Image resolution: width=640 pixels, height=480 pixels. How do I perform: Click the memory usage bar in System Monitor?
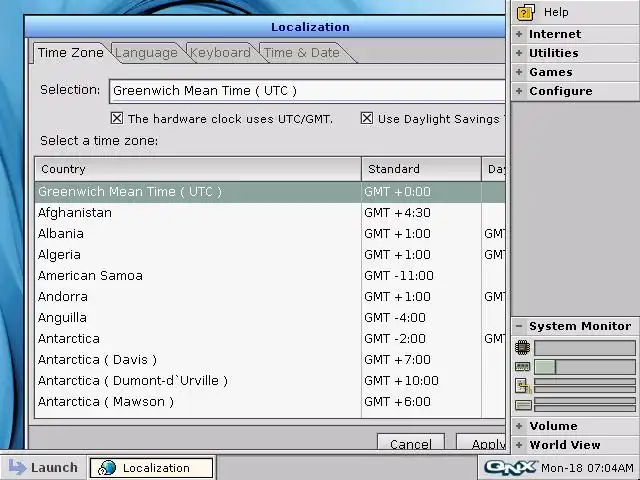coord(584,367)
